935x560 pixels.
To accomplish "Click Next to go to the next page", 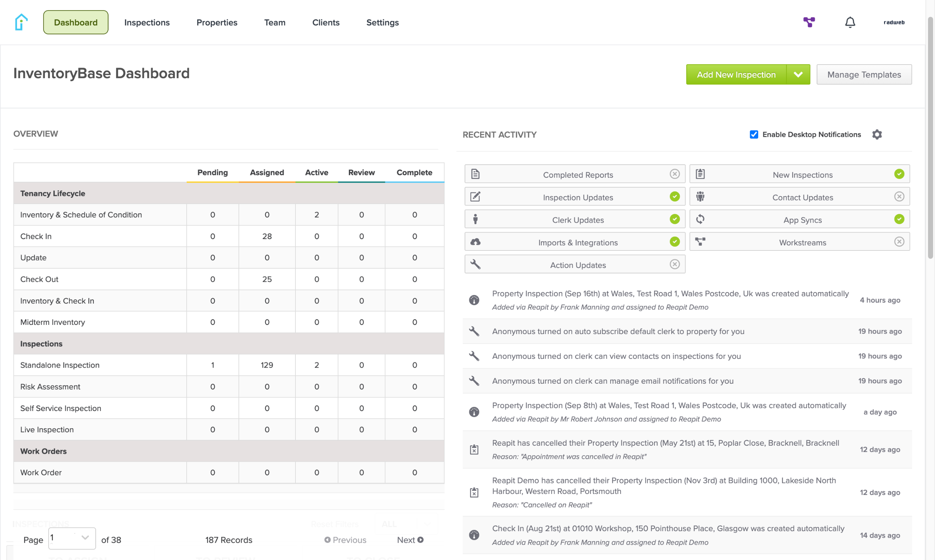I will point(409,540).
